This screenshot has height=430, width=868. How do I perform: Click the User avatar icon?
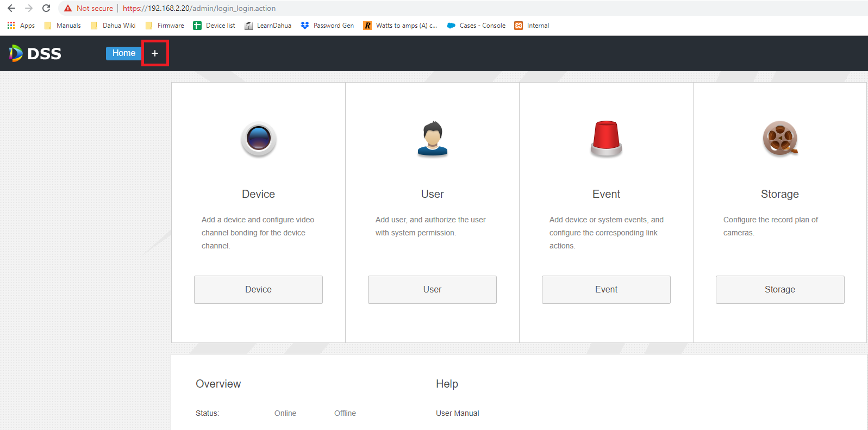point(433,139)
